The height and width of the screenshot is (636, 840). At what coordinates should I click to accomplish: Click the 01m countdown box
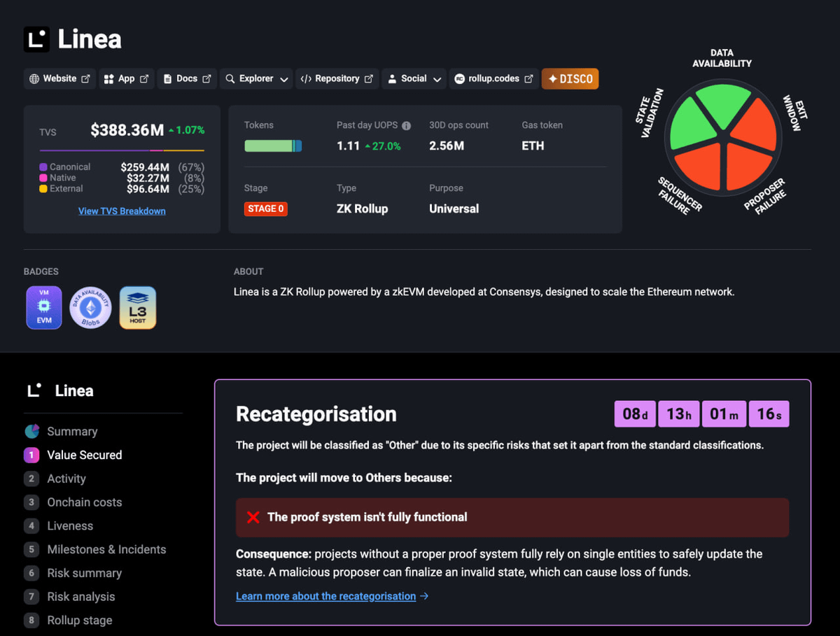724,414
